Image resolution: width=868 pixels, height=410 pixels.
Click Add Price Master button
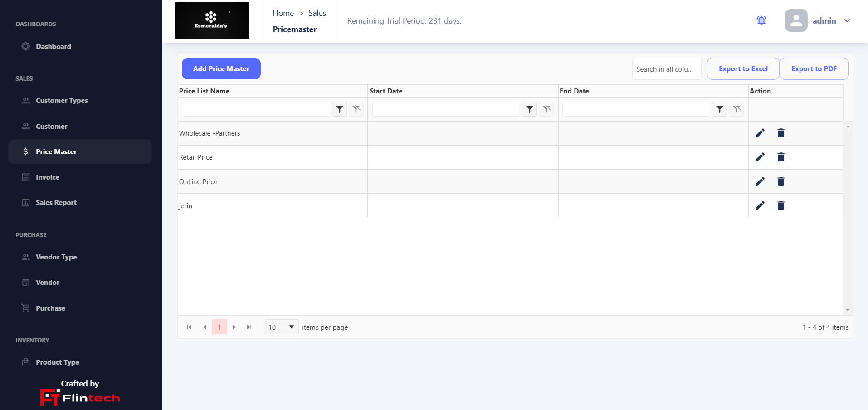pyautogui.click(x=221, y=68)
